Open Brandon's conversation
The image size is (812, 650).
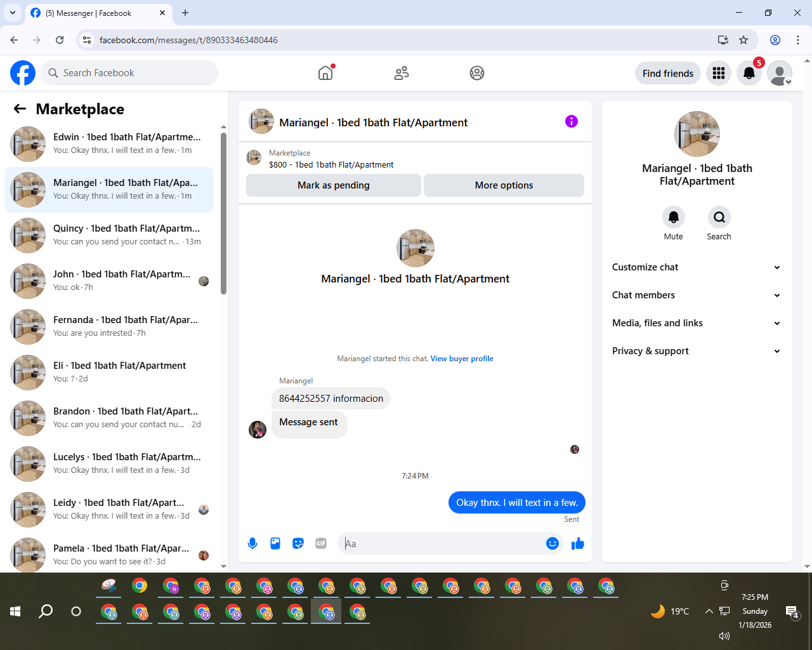(x=109, y=418)
